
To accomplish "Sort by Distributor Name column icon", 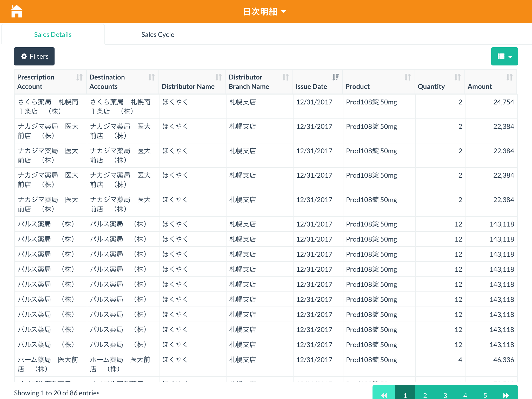I will 218,77.
